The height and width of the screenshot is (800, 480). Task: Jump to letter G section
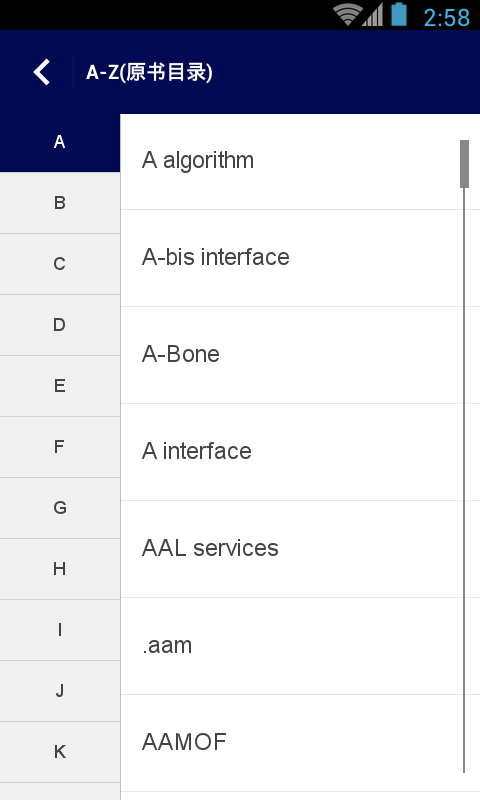(60, 508)
